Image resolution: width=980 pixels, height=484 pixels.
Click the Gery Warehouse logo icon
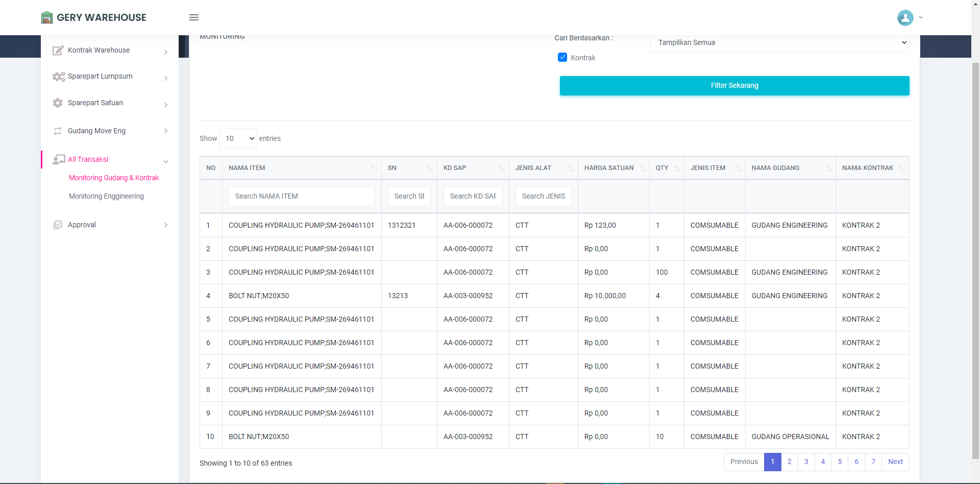coord(47,17)
